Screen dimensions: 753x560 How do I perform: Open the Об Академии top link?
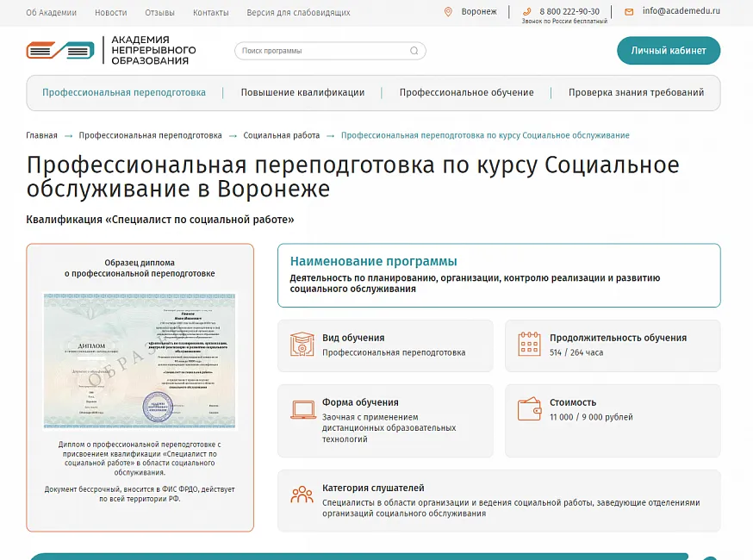pyautogui.click(x=52, y=12)
